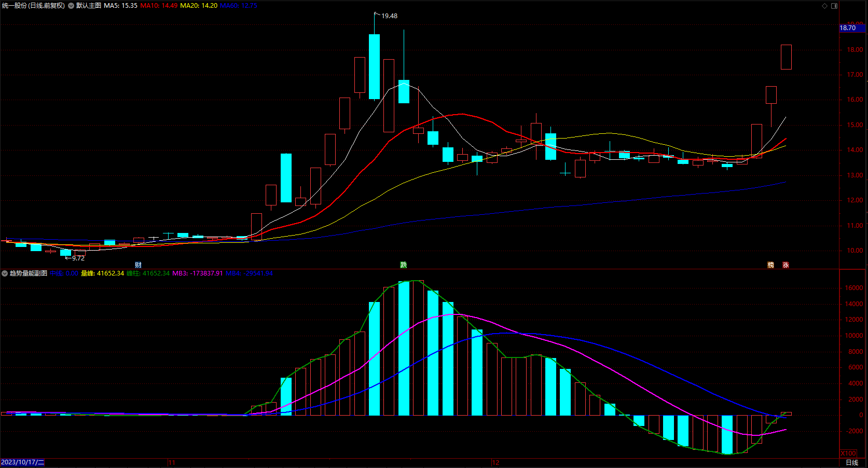
Task: Click the green 跌 event marker icon
Action: tap(404, 265)
